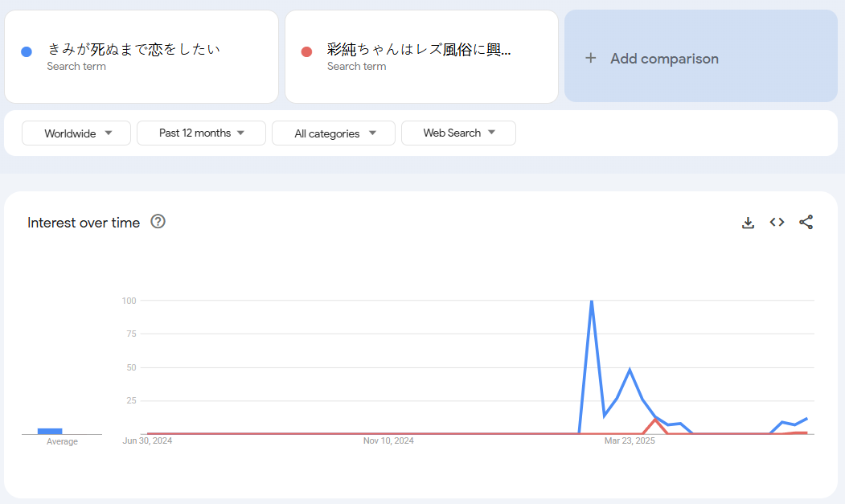Open the embed code icon for the chart
The width and height of the screenshot is (845, 504).
click(777, 222)
